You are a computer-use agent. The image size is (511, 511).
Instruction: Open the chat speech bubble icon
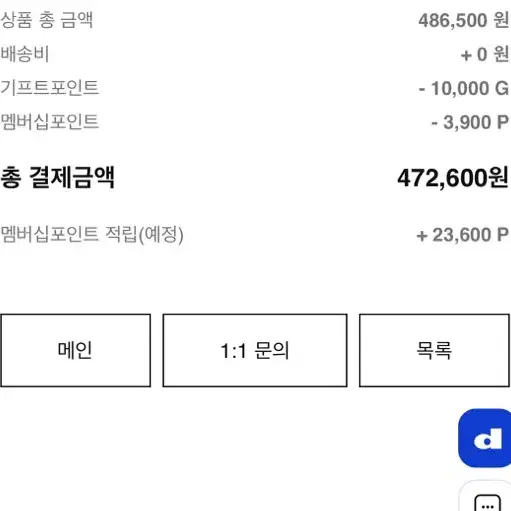[x=487, y=503]
